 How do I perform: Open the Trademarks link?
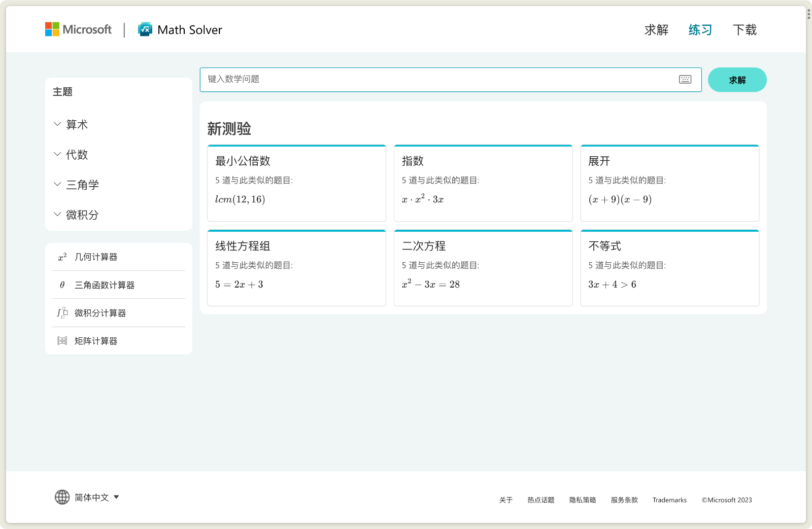669,500
